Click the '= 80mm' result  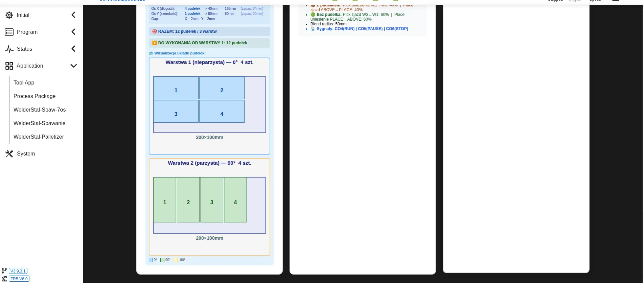228,14
